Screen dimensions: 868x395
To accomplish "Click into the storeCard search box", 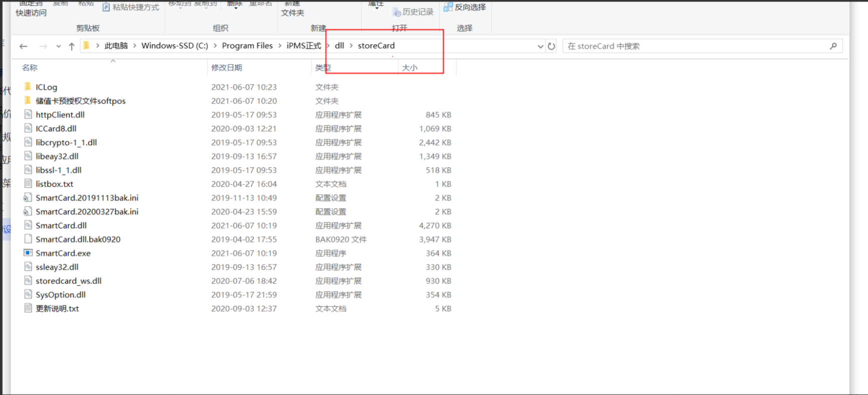I will pos(696,46).
